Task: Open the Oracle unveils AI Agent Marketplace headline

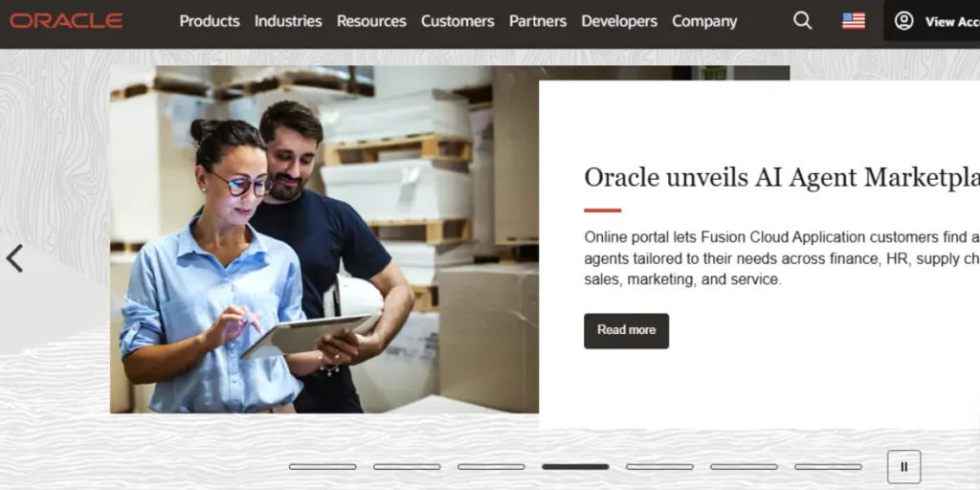Action: 782,177
